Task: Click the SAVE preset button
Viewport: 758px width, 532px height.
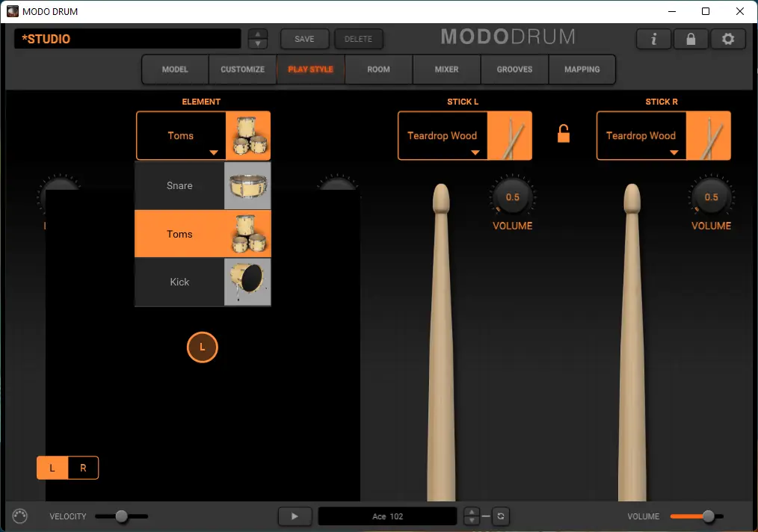Action: pyautogui.click(x=304, y=39)
